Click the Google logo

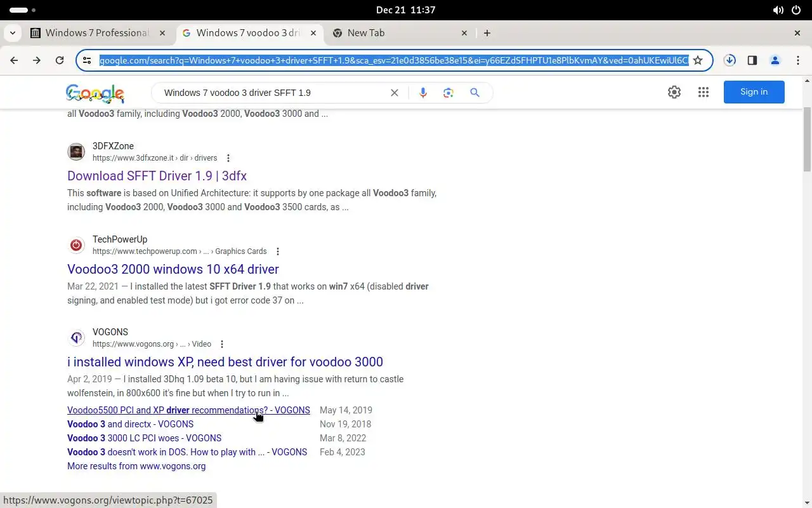[95, 93]
